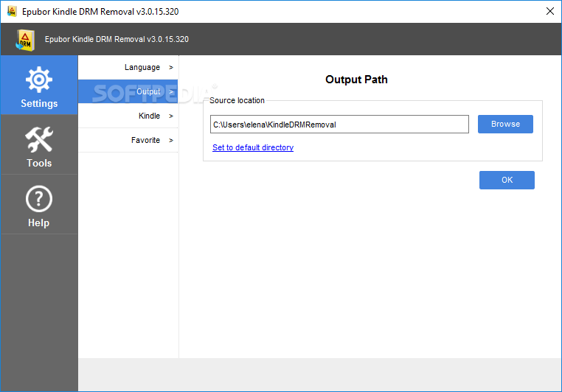Click the small app icon in title bar

[12, 12]
